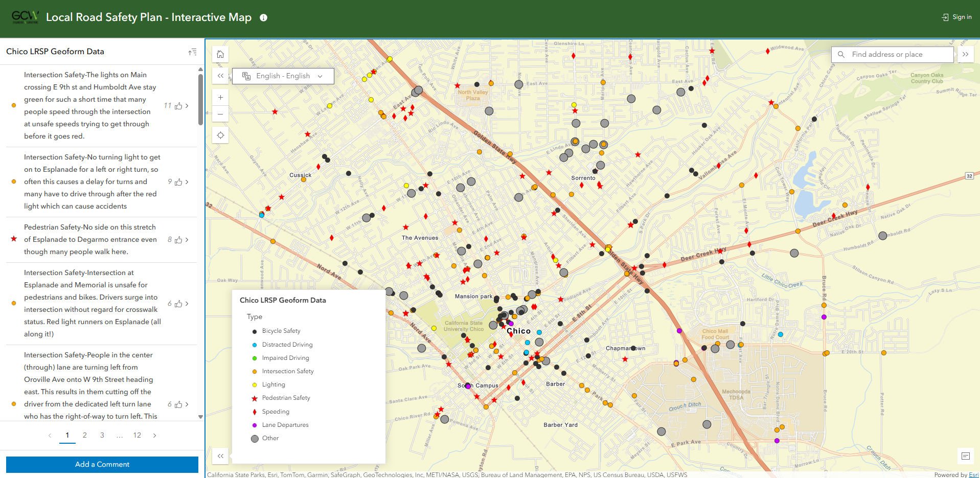
Task: Click the Find address or place field
Action: 897,54
